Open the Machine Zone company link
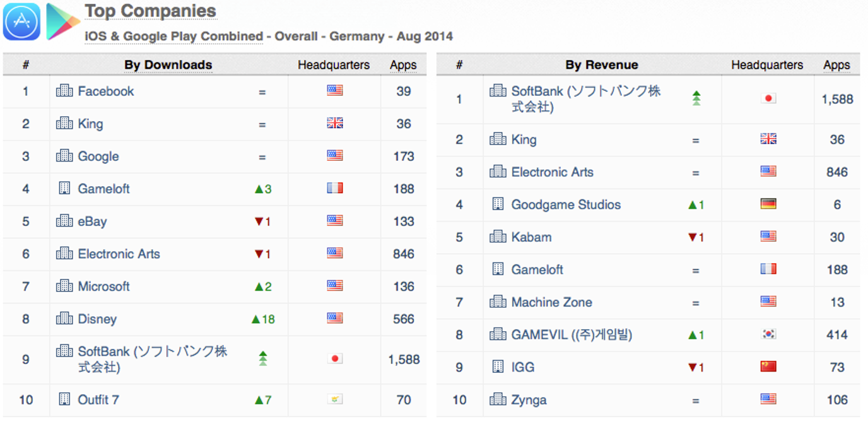 (551, 302)
